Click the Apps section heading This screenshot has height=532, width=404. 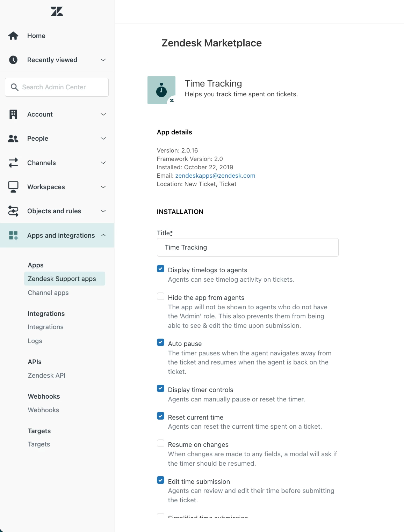point(36,265)
